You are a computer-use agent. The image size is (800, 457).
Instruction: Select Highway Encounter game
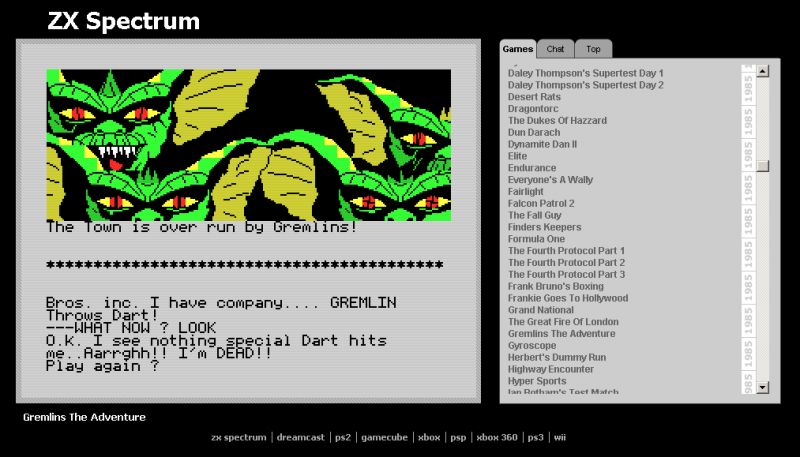coord(551,369)
